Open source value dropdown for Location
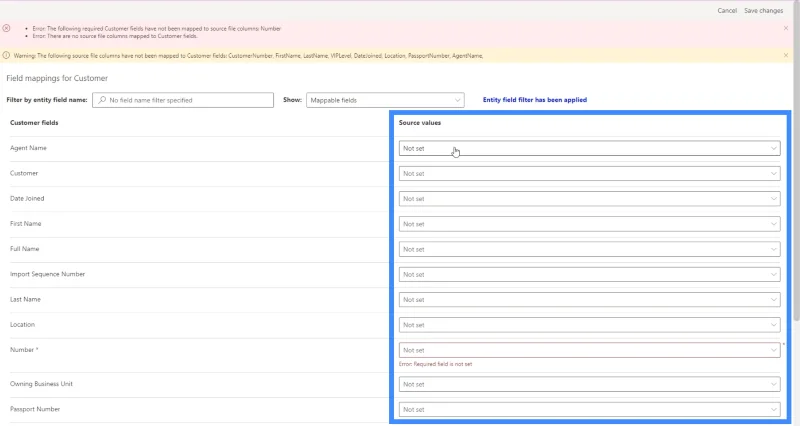This screenshot has width=800, height=426. 589,325
